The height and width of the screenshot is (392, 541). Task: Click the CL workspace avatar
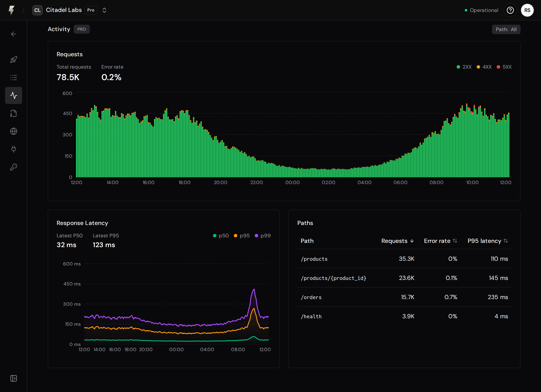click(x=37, y=10)
